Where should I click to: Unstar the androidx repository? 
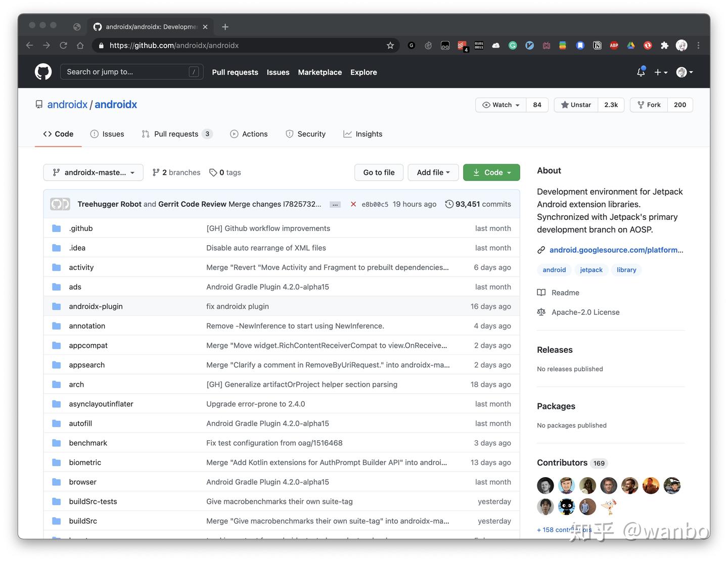[x=576, y=105]
